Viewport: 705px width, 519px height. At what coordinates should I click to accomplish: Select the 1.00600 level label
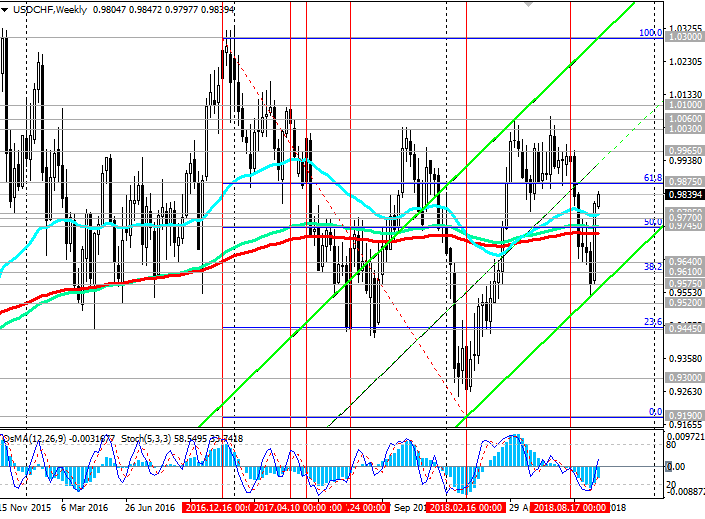tap(684, 119)
